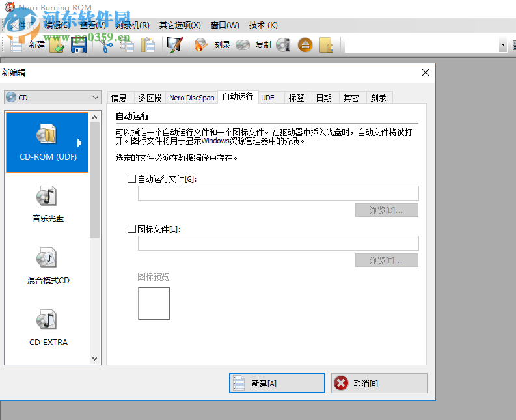
Task: Click the 新建 toolbar label
Action: point(37,45)
